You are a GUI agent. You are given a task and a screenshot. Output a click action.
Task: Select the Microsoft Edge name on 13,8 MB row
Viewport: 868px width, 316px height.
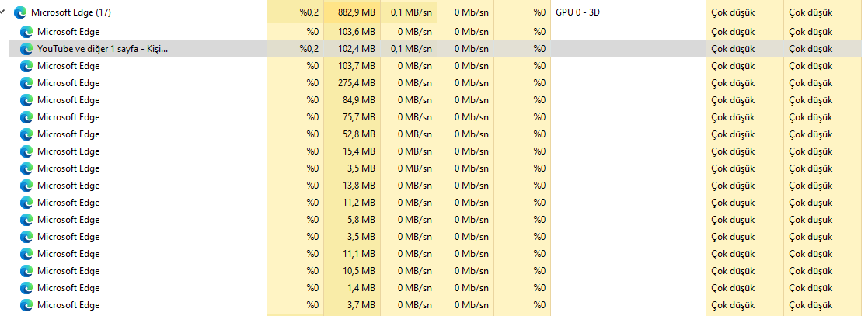(68, 186)
